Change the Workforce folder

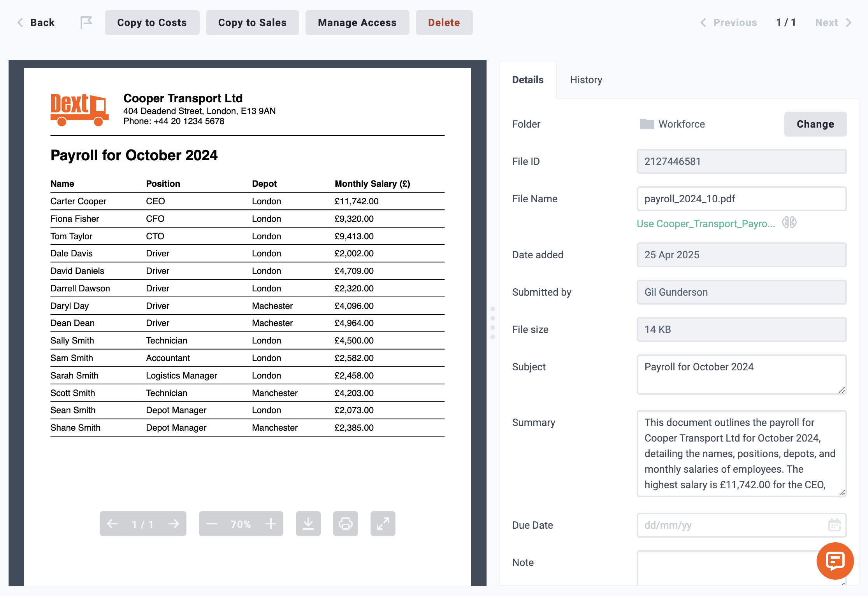815,124
